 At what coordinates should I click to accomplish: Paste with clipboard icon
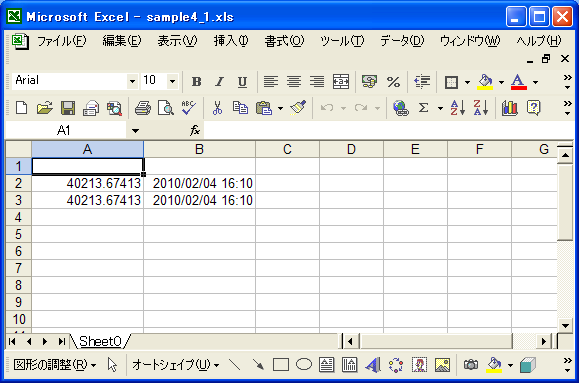point(264,108)
